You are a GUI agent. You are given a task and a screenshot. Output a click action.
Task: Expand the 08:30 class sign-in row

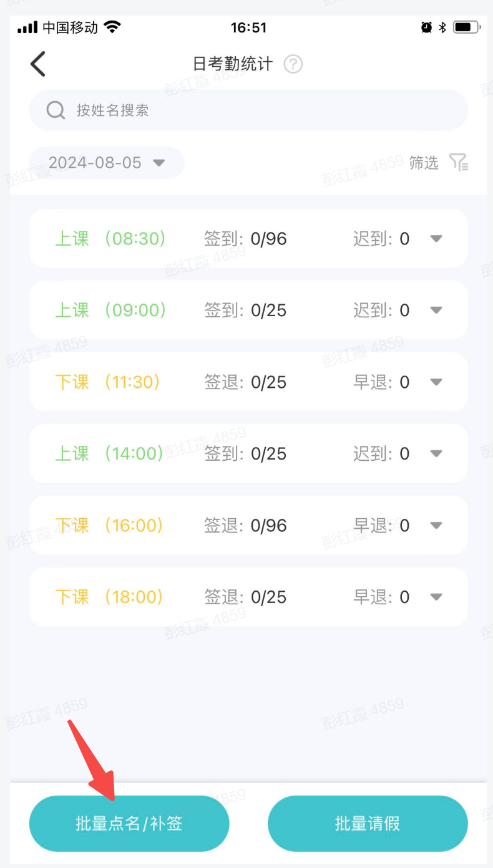436,238
